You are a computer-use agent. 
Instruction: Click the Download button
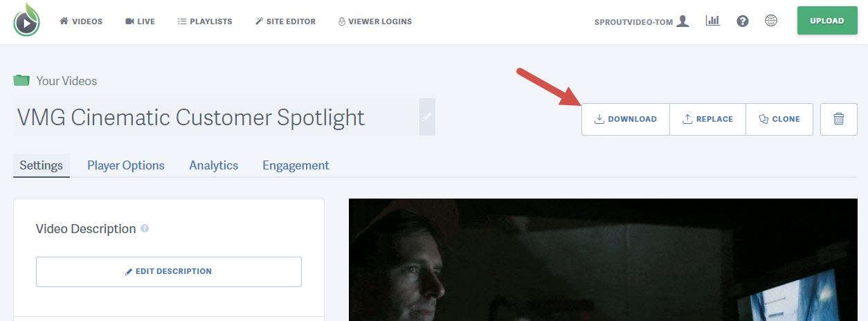[626, 119]
